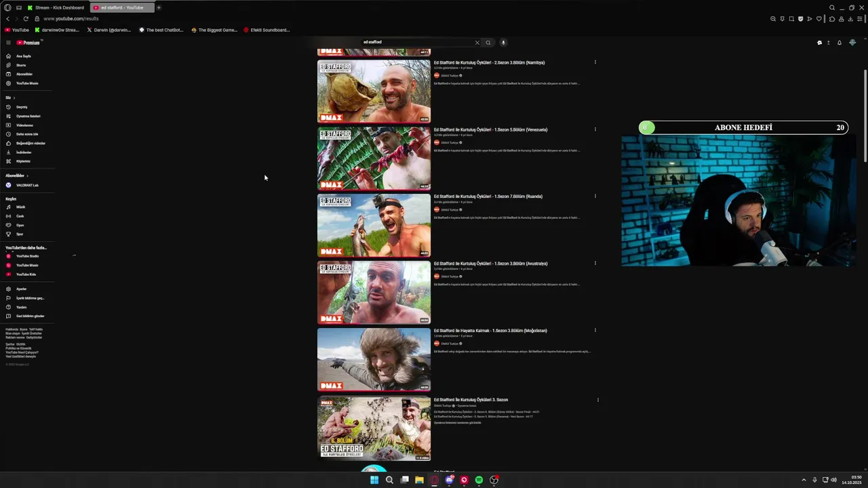Reload the page in browser
This screenshot has height=488, width=868.
click(26, 19)
